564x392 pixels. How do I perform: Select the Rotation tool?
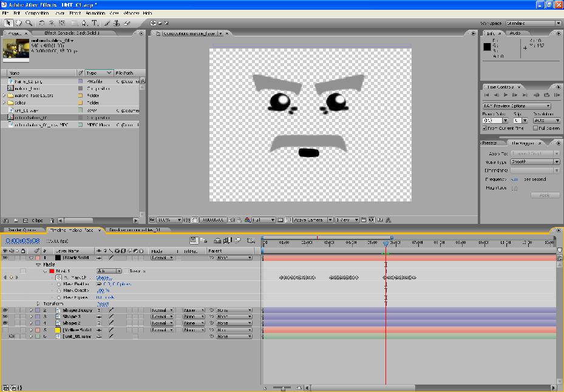(x=42, y=23)
